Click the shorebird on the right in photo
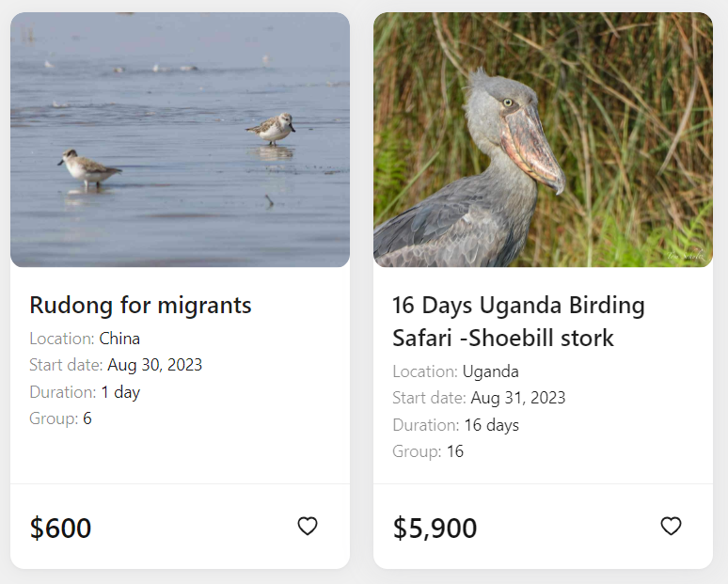The height and width of the screenshot is (584, 728). pos(271,129)
